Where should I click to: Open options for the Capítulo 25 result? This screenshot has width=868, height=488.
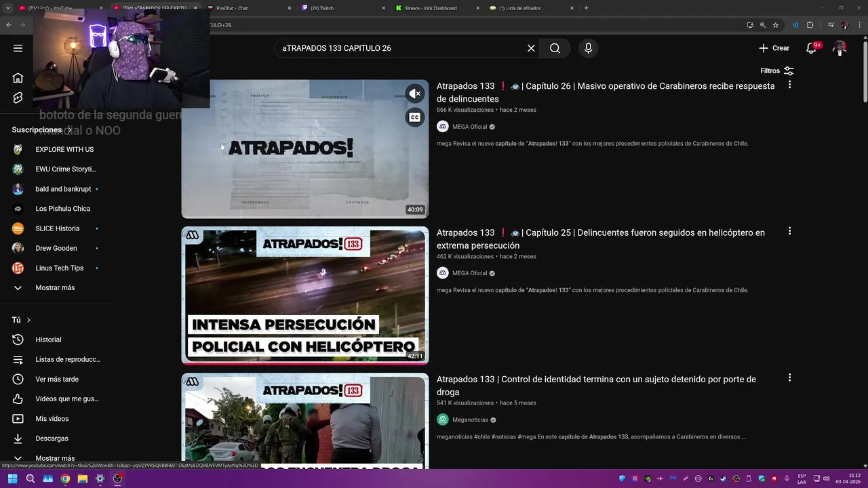[789, 231]
